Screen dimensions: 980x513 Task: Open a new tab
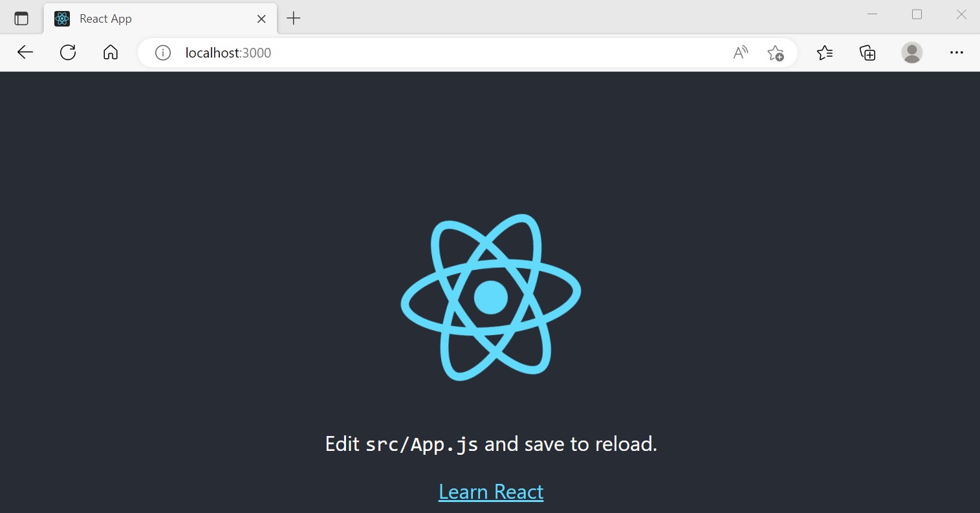pyautogui.click(x=294, y=19)
